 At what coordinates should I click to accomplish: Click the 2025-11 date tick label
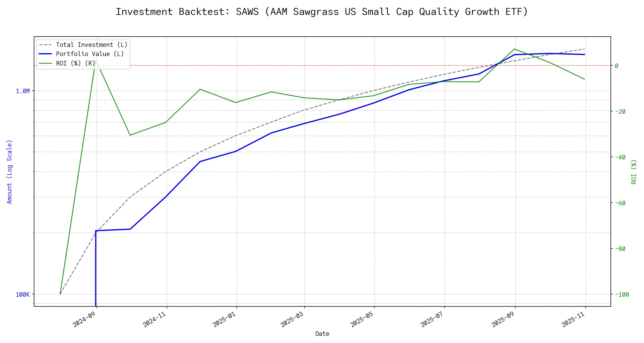click(574, 320)
